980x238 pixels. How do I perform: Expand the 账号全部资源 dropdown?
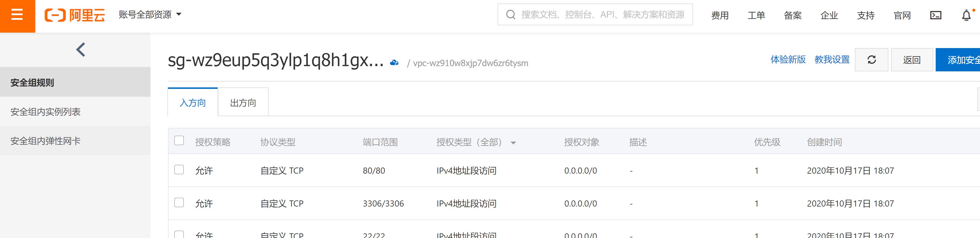coord(150,15)
